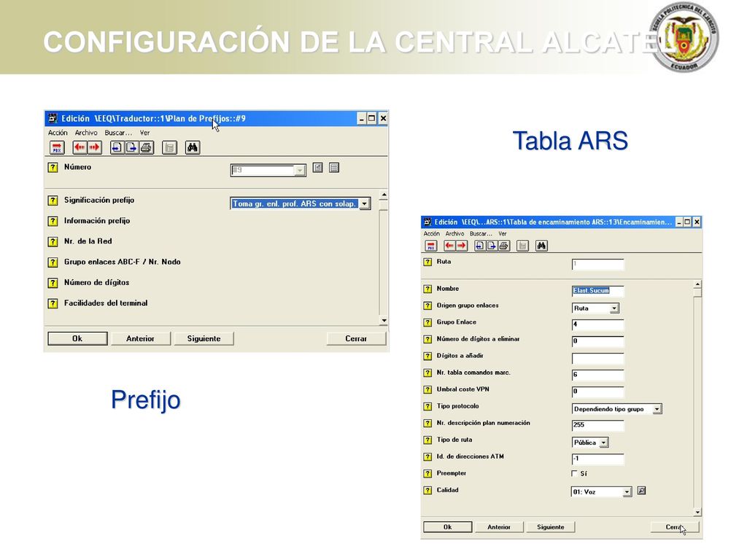The image size is (747, 560).
Task: Open the Calidad dropdown showing 01: Voz
Action: (627, 492)
